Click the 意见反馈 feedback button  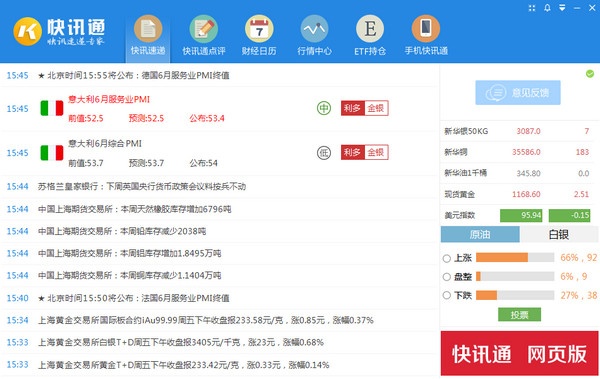click(518, 92)
